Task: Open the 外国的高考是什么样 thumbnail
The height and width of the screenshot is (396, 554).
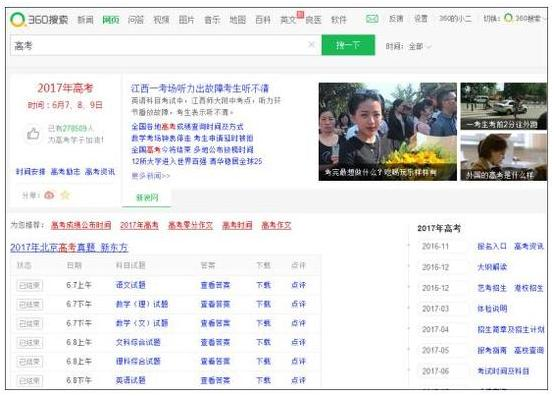Action: pos(503,157)
